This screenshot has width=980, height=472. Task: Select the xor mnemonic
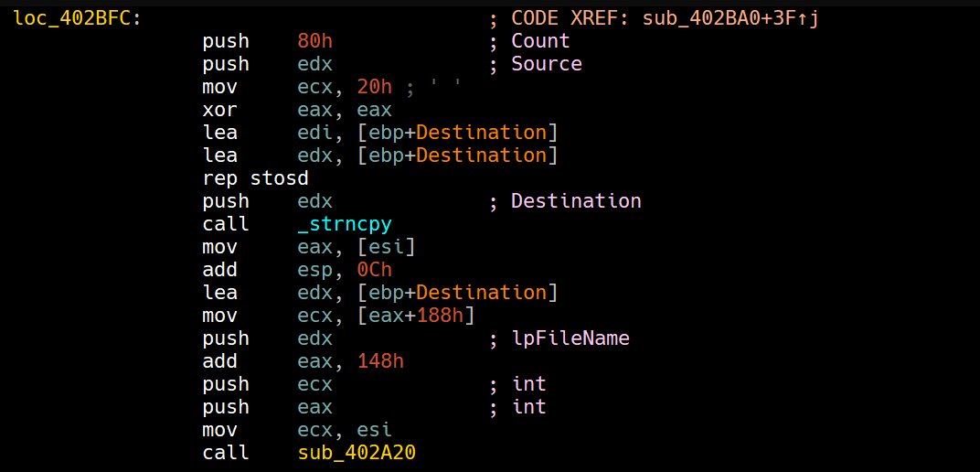(219, 110)
